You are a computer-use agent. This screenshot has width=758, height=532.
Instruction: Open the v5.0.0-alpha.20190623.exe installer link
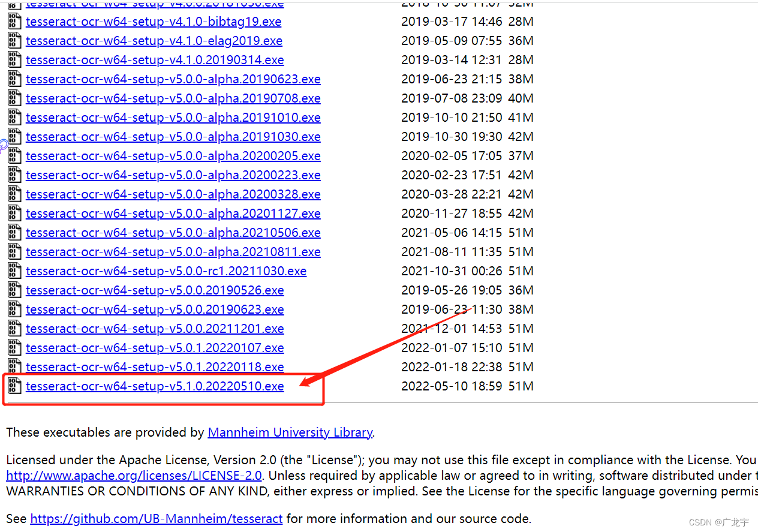173,79
